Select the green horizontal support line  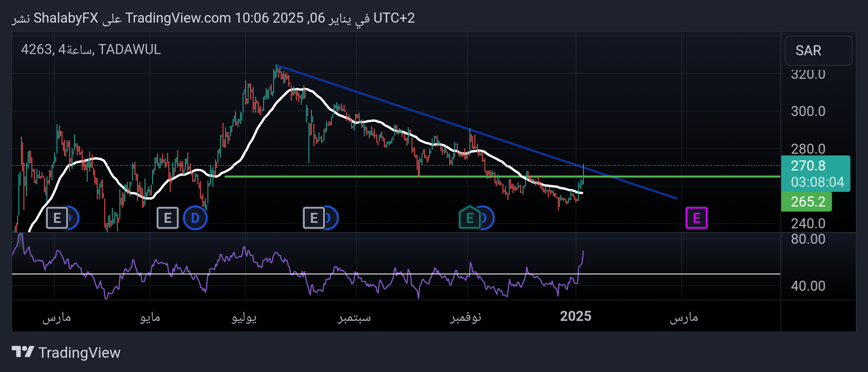[335, 176]
